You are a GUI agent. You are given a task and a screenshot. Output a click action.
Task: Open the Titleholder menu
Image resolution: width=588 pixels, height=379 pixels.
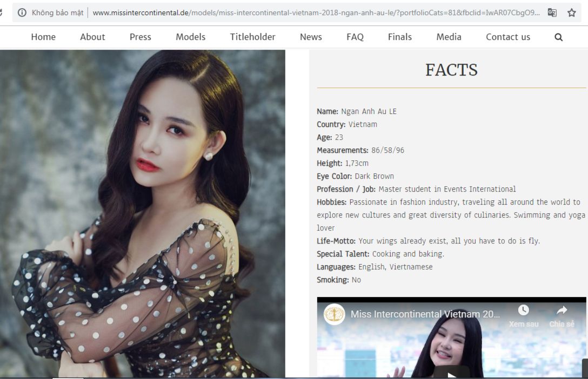(252, 37)
